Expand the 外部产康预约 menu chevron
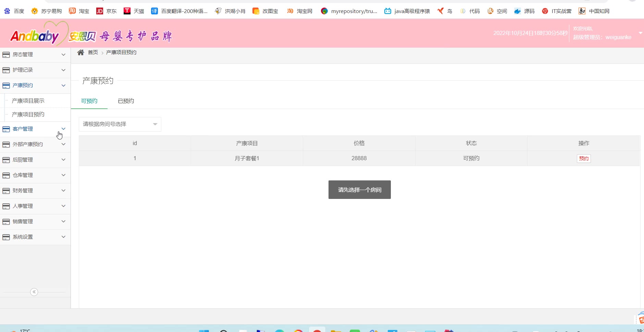 tap(63, 144)
